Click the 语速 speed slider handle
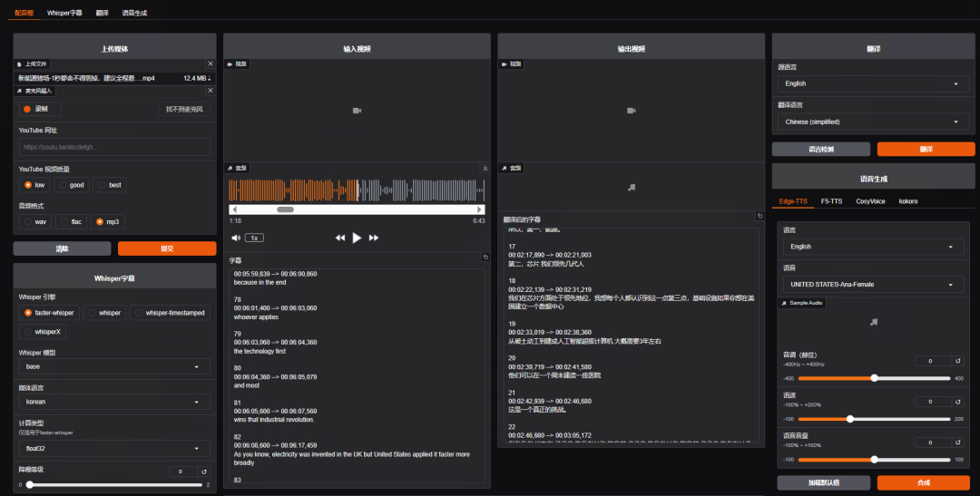 (850, 419)
